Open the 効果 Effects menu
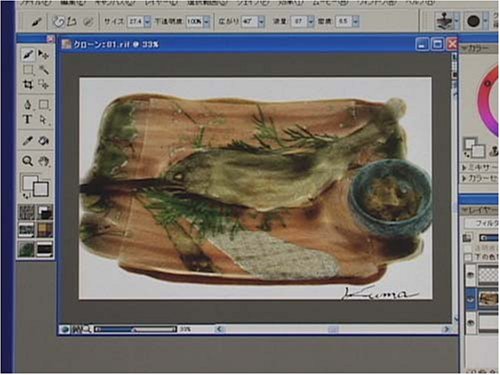This screenshot has height=375, width=500. point(292,3)
